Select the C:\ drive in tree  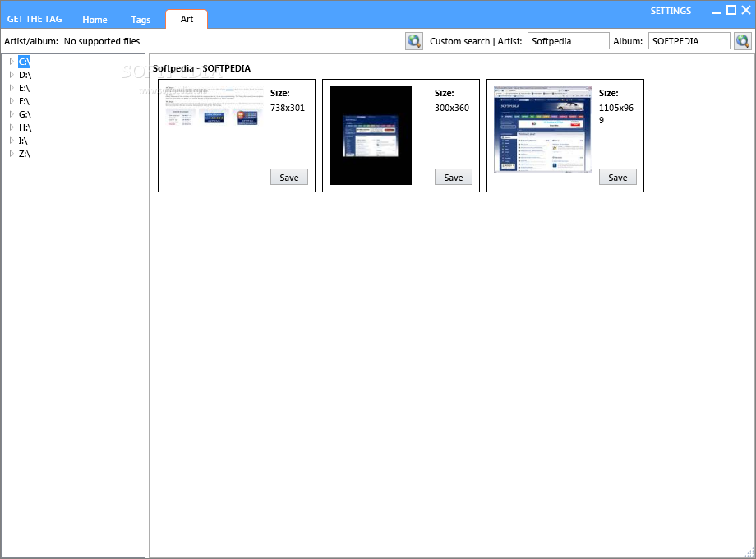point(24,62)
